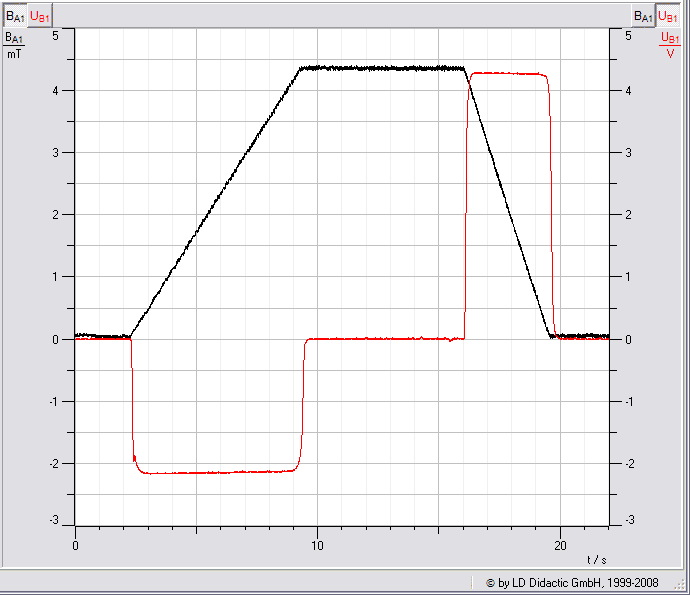This screenshot has width=690, height=595.
Task: Select the B_A1 tab at top left
Action: 14,15
